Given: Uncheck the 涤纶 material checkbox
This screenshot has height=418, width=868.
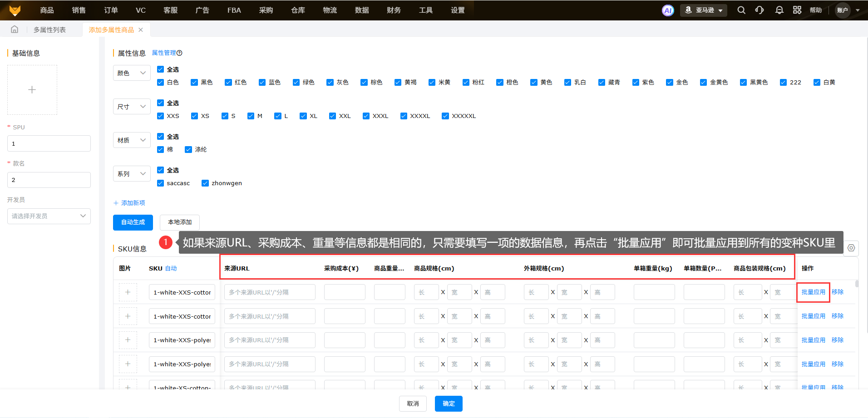Looking at the screenshot, I should 188,149.
